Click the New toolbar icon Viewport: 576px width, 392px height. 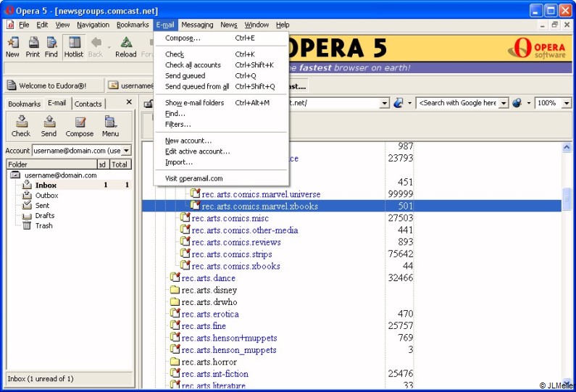[x=12, y=47]
